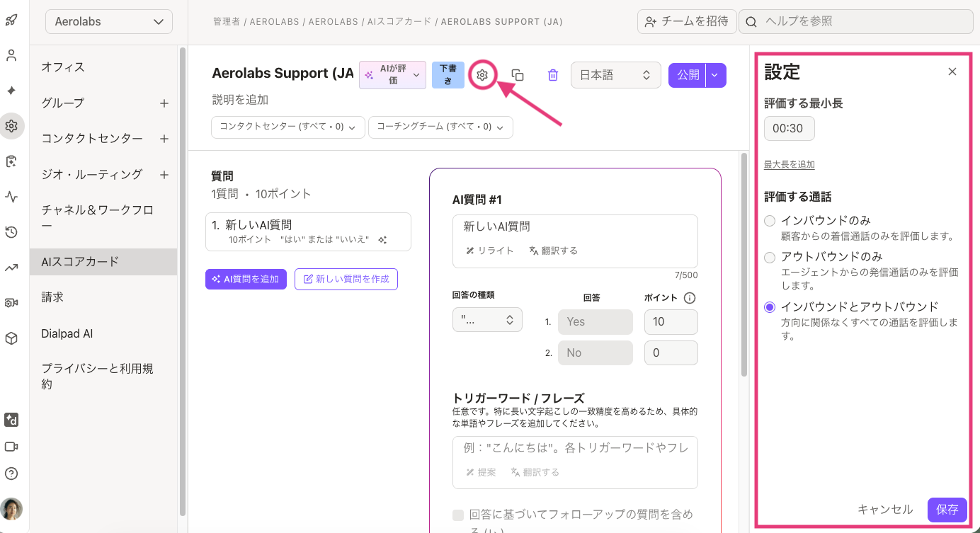Click 保存 in the settings panel
This screenshot has width=980, height=533.
tap(947, 510)
